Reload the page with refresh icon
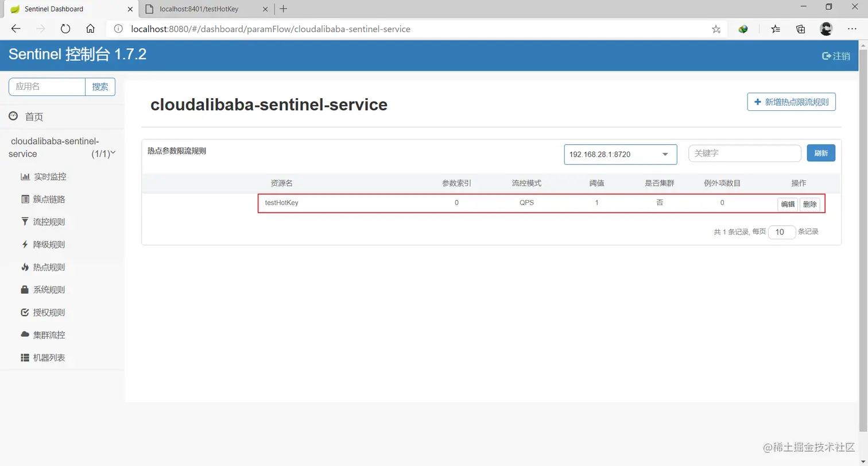Image resolution: width=868 pixels, height=466 pixels. coord(65,29)
